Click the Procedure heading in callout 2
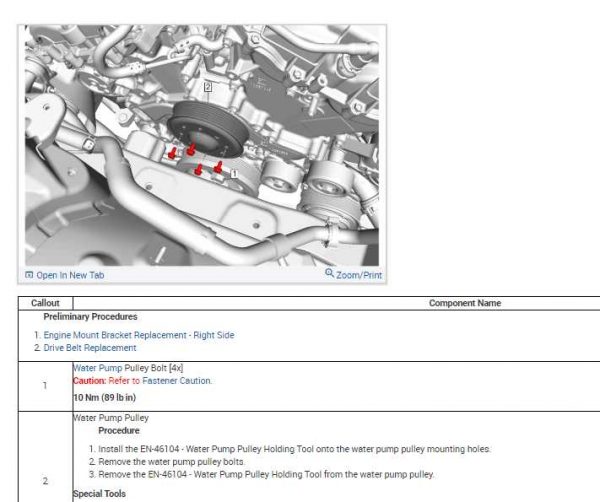Viewport: 600px width, 502px height. click(x=119, y=431)
